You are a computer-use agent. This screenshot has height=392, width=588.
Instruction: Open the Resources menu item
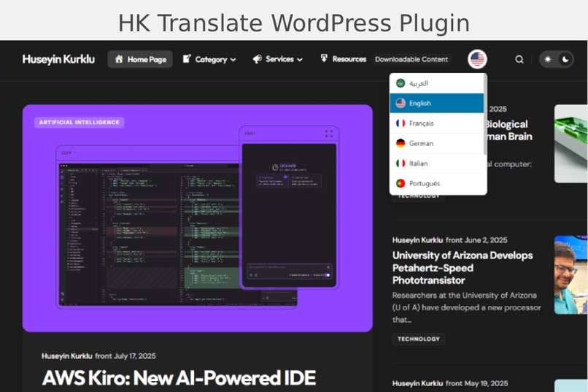click(343, 59)
